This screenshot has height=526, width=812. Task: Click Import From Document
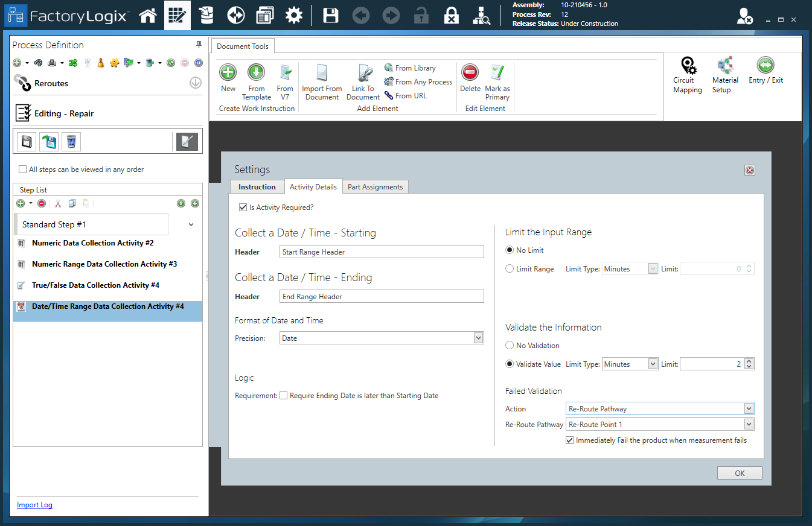322,81
